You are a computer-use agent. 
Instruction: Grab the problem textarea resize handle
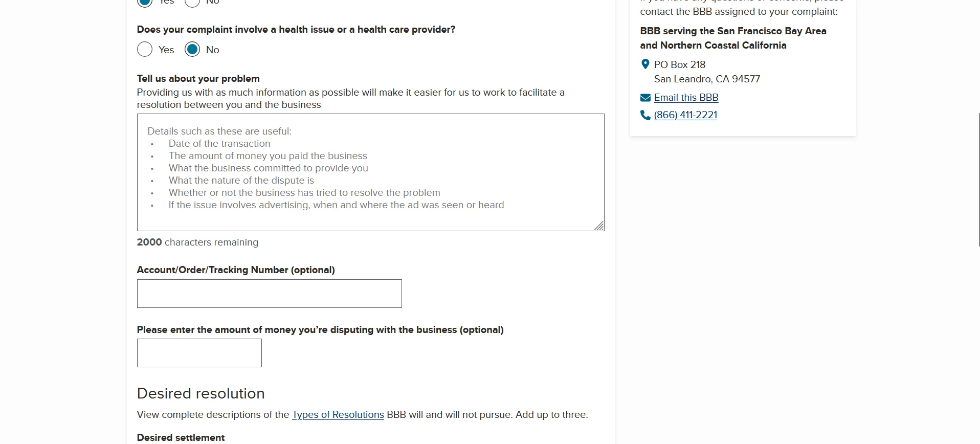[599, 226]
